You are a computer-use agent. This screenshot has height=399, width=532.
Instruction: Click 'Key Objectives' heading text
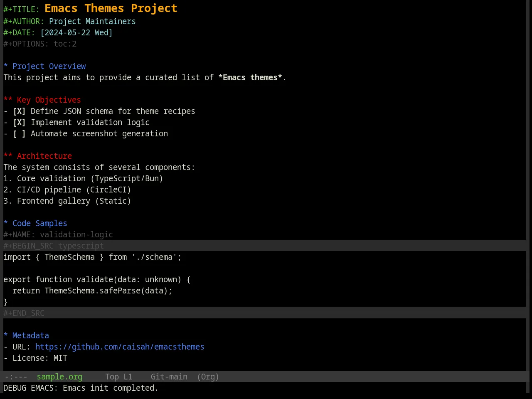coord(49,100)
